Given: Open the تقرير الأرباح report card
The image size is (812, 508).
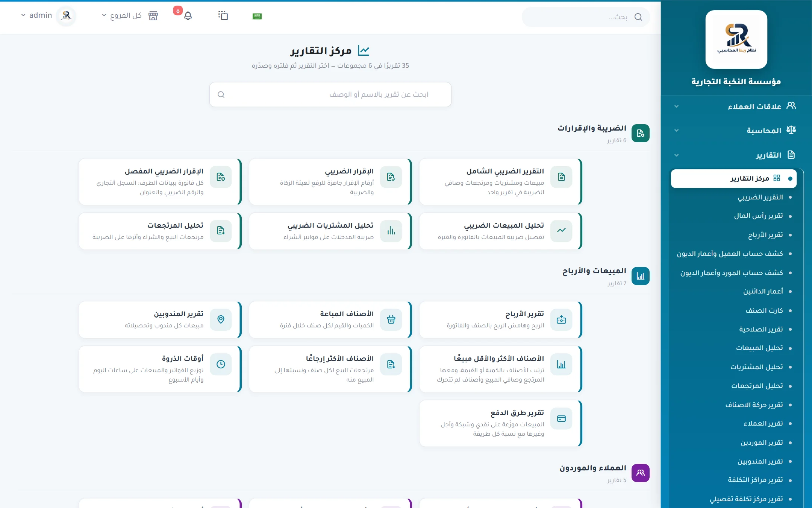Looking at the screenshot, I should [501, 319].
